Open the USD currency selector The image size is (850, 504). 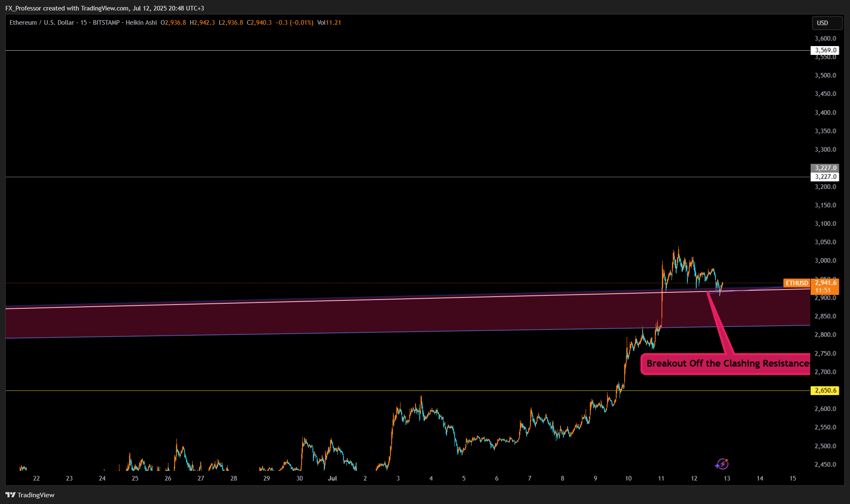(x=827, y=23)
